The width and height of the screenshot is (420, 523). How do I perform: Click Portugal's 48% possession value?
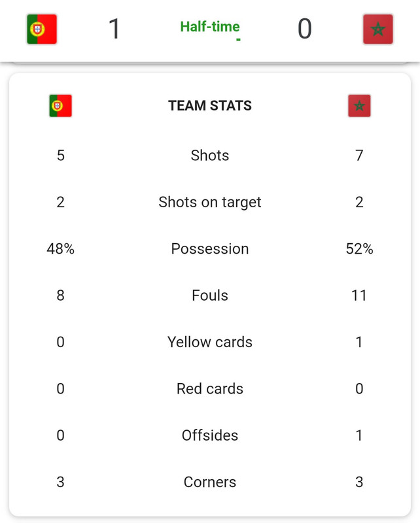click(x=60, y=249)
